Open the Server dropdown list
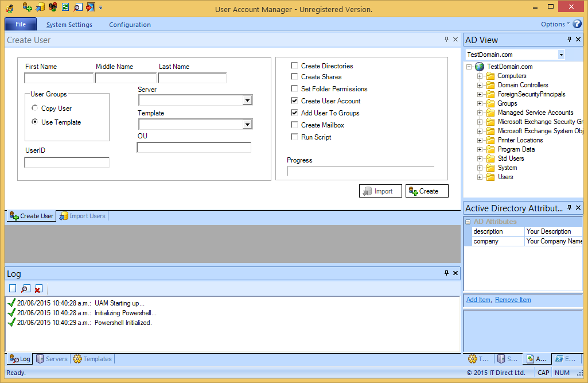Screen dimensions: 588x383 247,100
